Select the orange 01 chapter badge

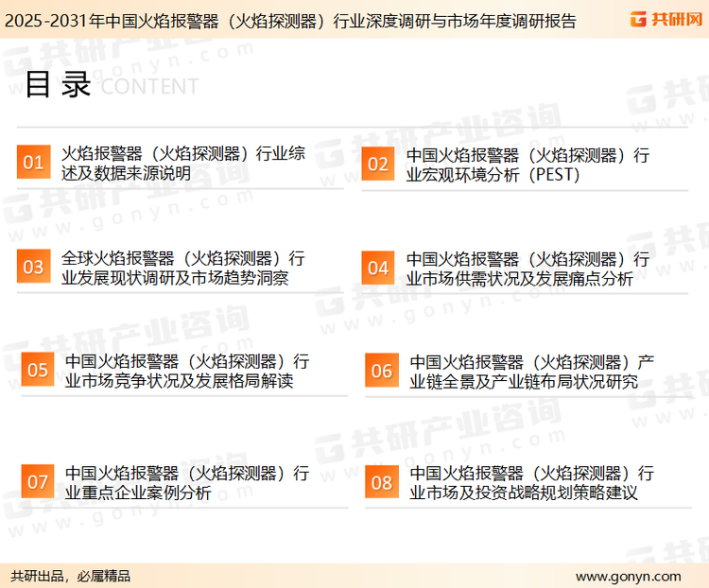[33, 162]
